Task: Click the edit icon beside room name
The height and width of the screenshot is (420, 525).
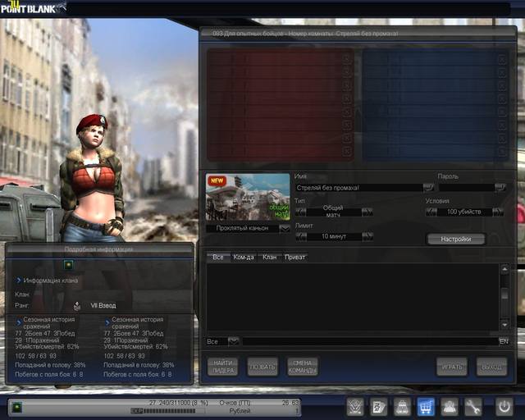Action: click(x=428, y=188)
